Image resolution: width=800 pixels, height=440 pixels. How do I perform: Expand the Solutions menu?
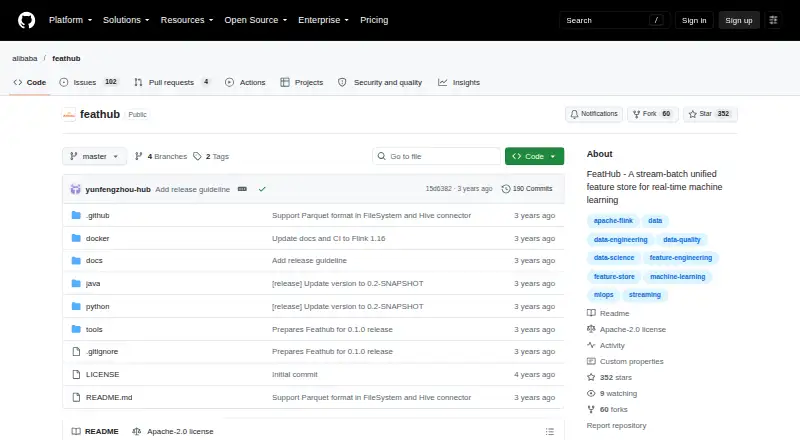pyautogui.click(x=126, y=20)
